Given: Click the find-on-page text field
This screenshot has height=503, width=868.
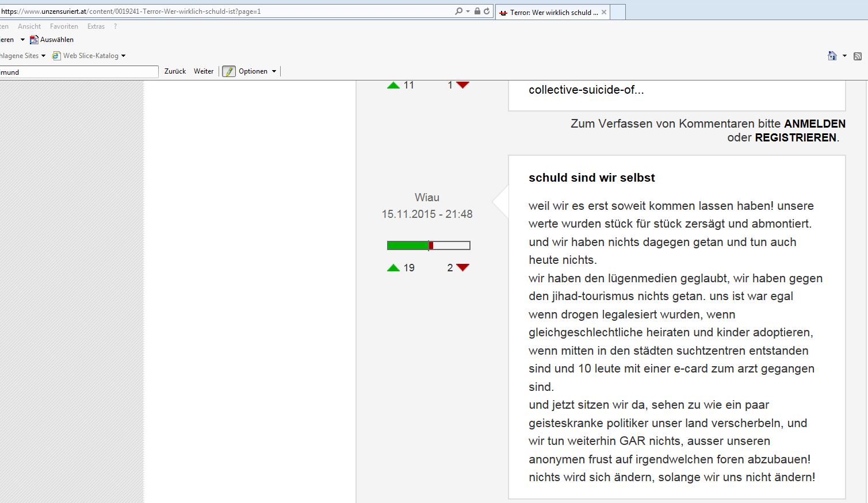Looking at the screenshot, I should click(x=79, y=72).
